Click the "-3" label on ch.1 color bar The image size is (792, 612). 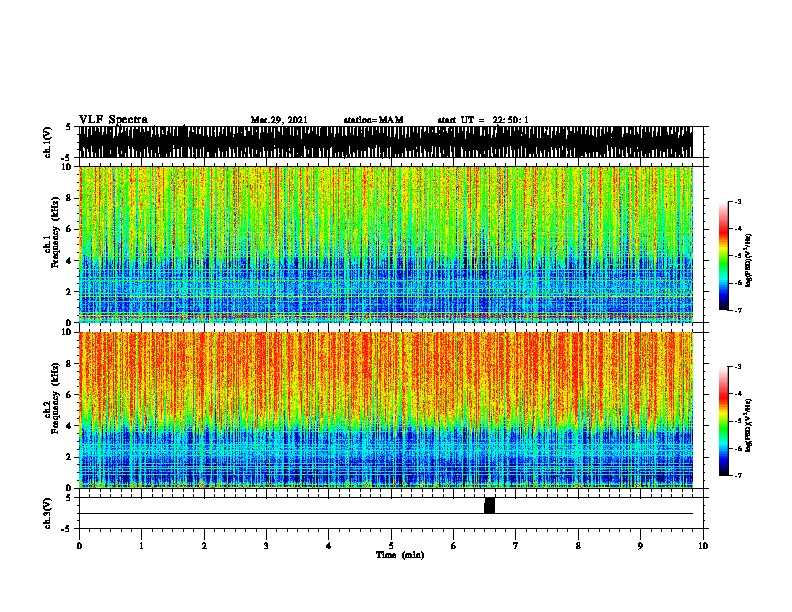[738, 201]
